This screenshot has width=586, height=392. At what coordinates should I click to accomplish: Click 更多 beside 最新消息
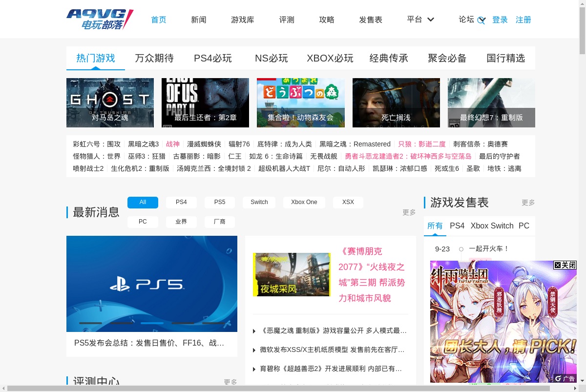pyautogui.click(x=409, y=212)
